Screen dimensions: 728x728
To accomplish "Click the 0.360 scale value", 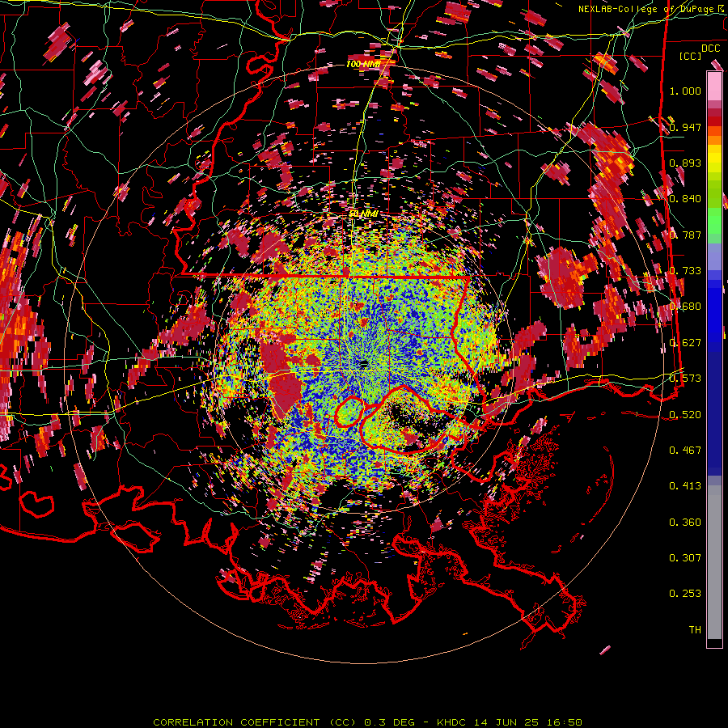I will point(685,522).
